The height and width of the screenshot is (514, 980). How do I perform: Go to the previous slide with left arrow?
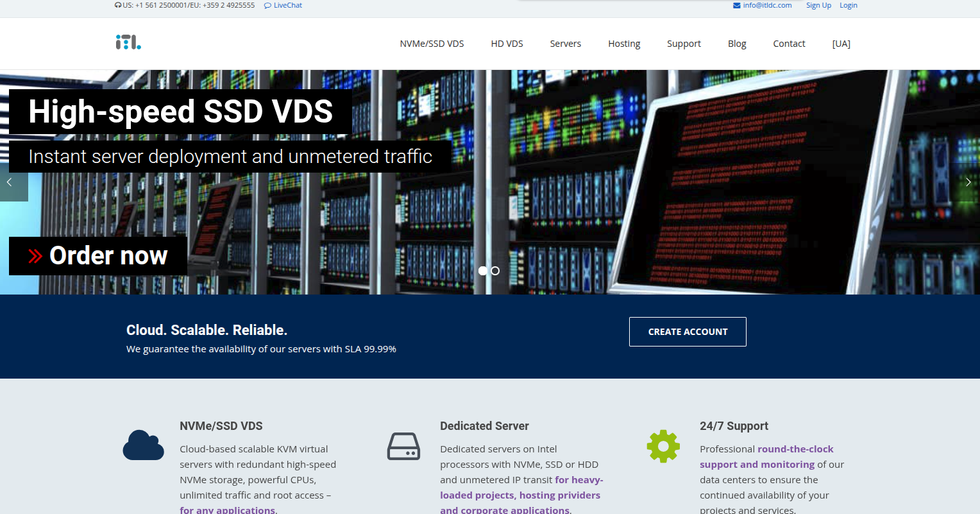pyautogui.click(x=10, y=182)
